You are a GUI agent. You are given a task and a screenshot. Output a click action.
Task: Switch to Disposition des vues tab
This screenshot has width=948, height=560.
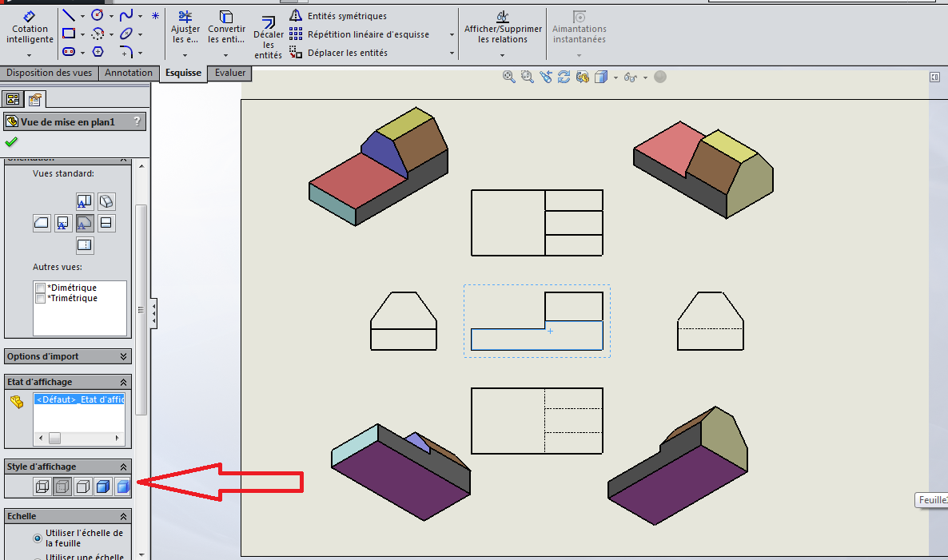(49, 73)
